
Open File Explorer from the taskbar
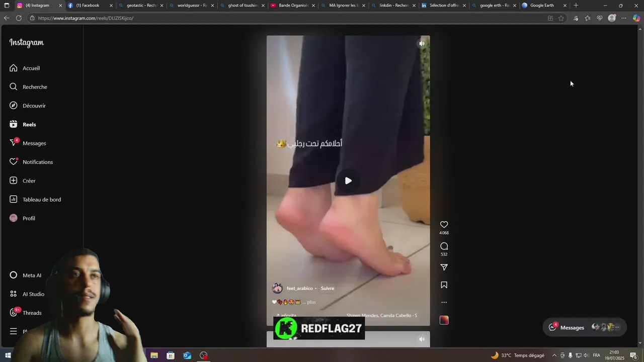click(154, 355)
